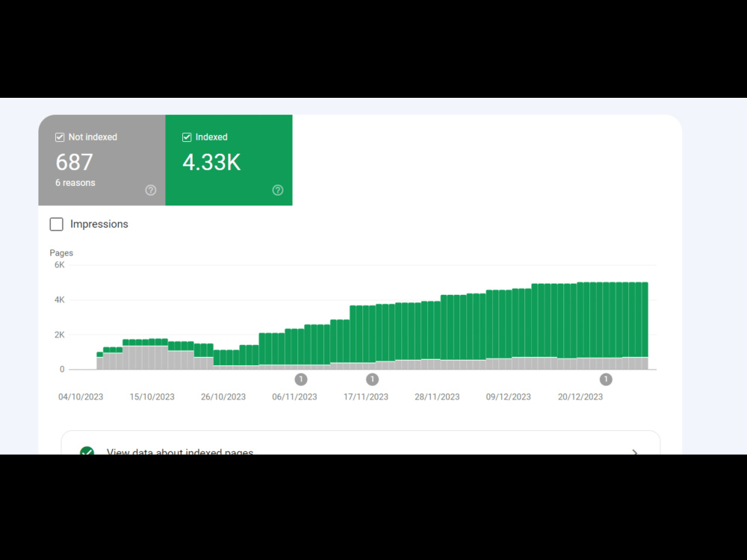The height and width of the screenshot is (560, 747).
Task: Select the 4.33K indexed count
Action: tap(211, 162)
